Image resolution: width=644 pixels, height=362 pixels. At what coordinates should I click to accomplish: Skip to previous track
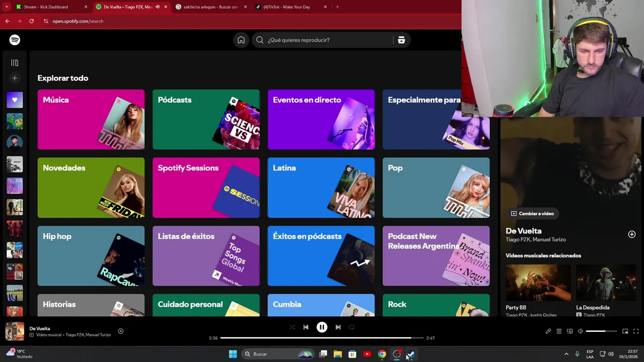tap(306, 327)
